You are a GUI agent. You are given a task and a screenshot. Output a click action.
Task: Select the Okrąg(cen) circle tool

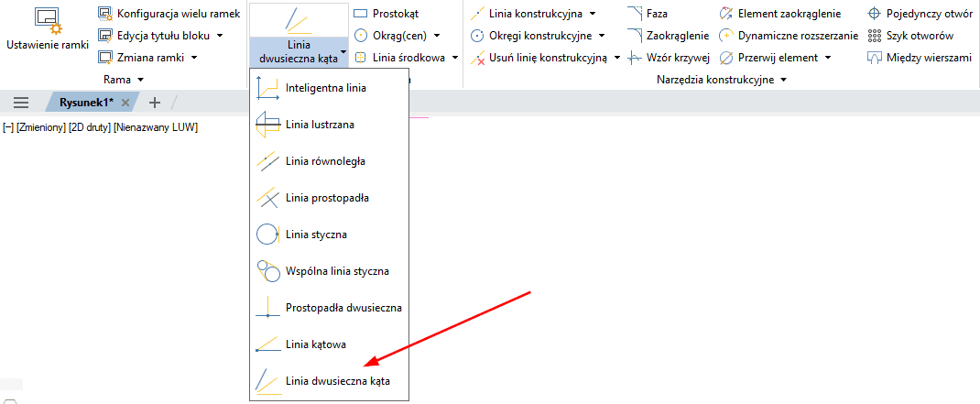(x=390, y=36)
